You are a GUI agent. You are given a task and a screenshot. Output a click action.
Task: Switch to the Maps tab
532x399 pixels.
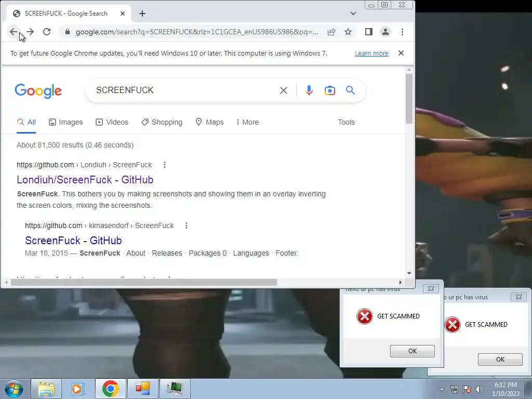pos(209,122)
